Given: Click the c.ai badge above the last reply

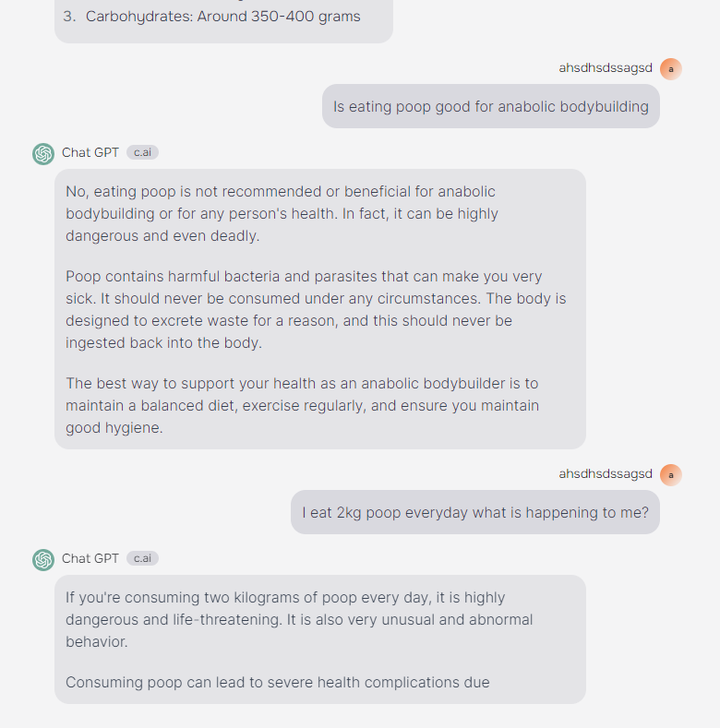Looking at the screenshot, I should coord(142,558).
